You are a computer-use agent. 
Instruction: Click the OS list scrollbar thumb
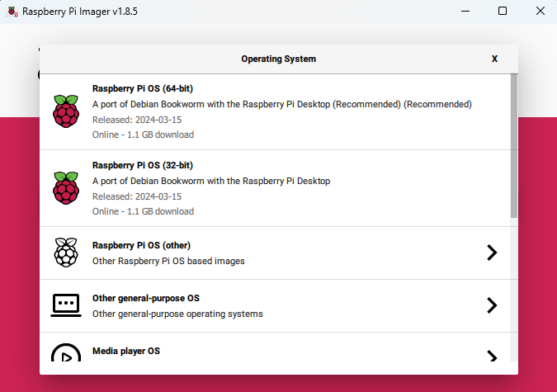(514, 146)
